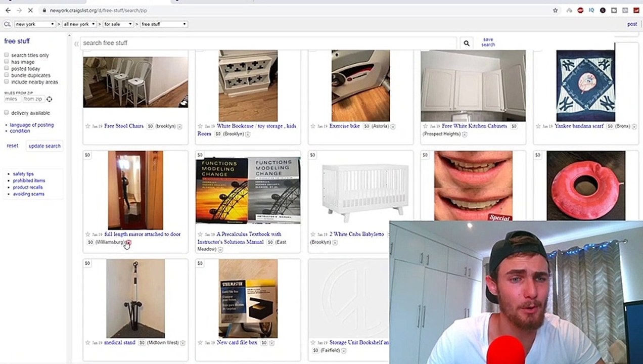This screenshot has height=364, width=643.
Task: Open the prohibited items link
Action: (29, 180)
